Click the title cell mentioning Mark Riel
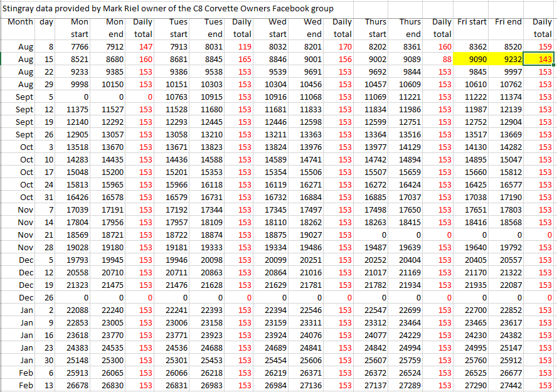 tap(168, 9)
